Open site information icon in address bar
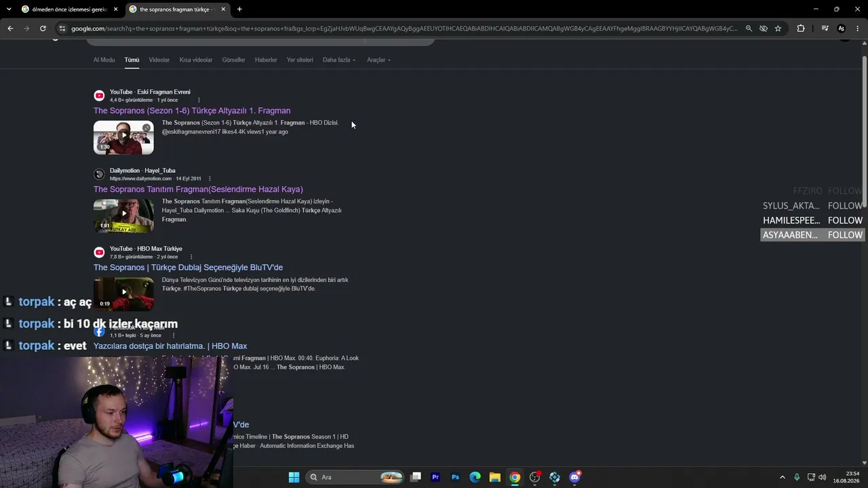Image resolution: width=868 pixels, height=488 pixels. (x=62, y=28)
